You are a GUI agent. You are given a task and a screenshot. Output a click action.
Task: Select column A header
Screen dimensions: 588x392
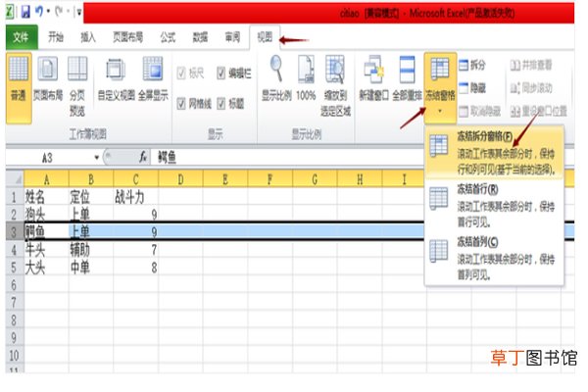(46, 179)
